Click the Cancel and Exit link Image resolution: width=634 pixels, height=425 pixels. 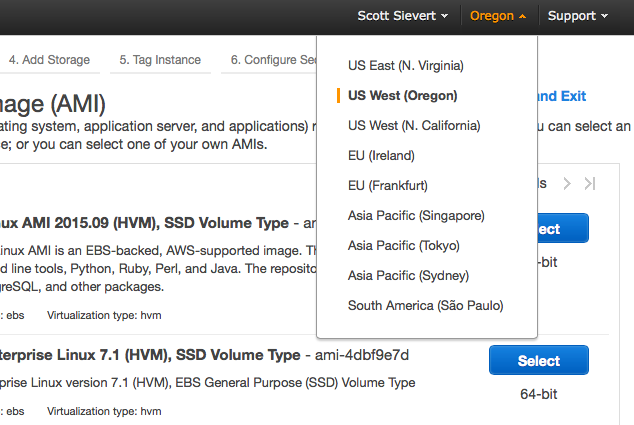(x=562, y=96)
